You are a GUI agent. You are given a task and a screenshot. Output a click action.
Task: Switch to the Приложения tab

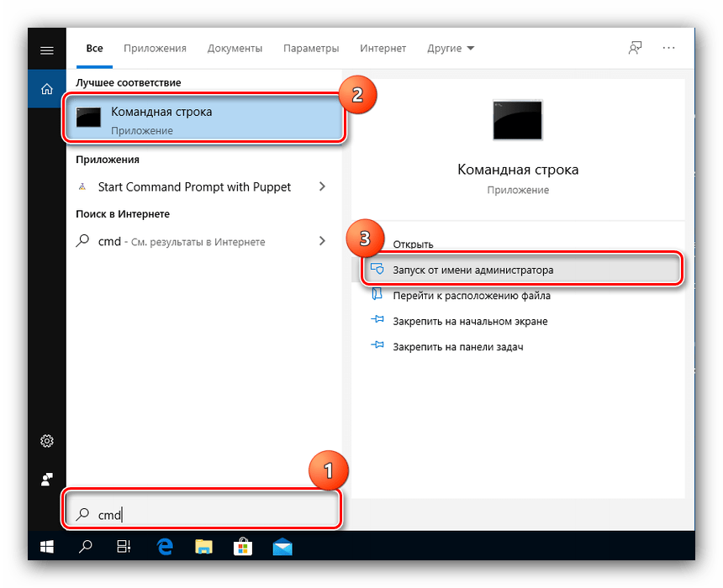155,49
